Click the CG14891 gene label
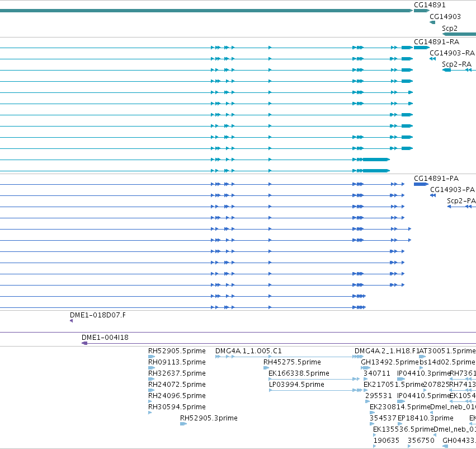This screenshot has height=449, width=476. click(x=430, y=5)
